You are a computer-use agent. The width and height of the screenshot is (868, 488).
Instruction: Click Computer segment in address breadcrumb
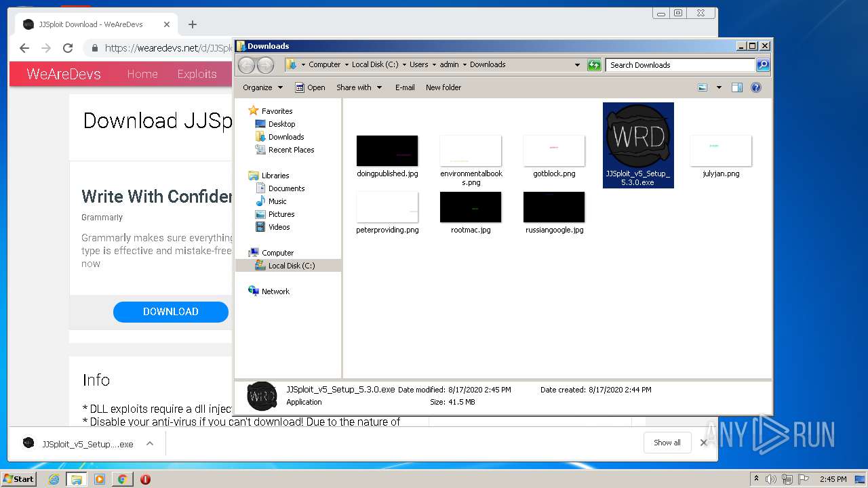point(324,65)
